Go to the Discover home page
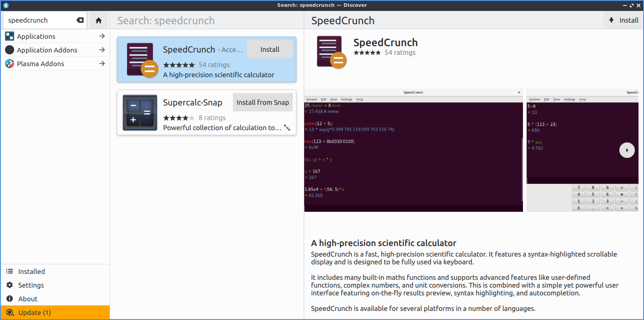The image size is (644, 320). pyautogui.click(x=99, y=20)
